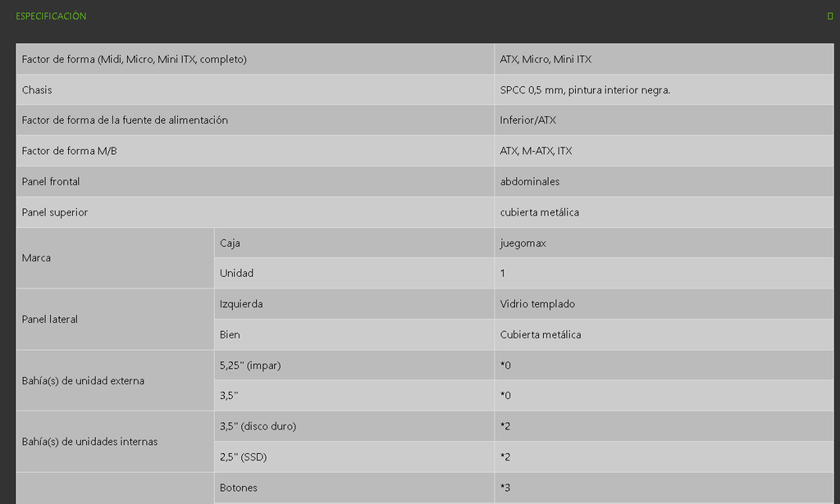Click the 'Bahía(s) de unidad externa' cell
840x504 pixels.
click(84, 381)
